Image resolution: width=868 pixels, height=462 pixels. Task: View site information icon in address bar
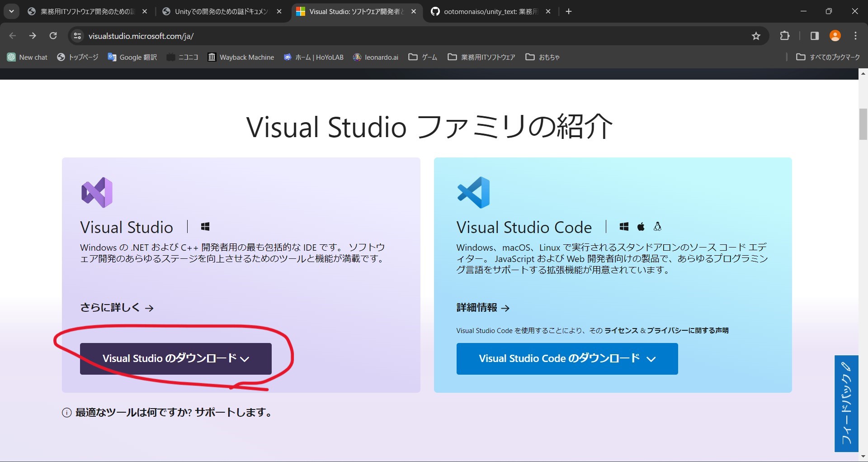[x=77, y=36]
